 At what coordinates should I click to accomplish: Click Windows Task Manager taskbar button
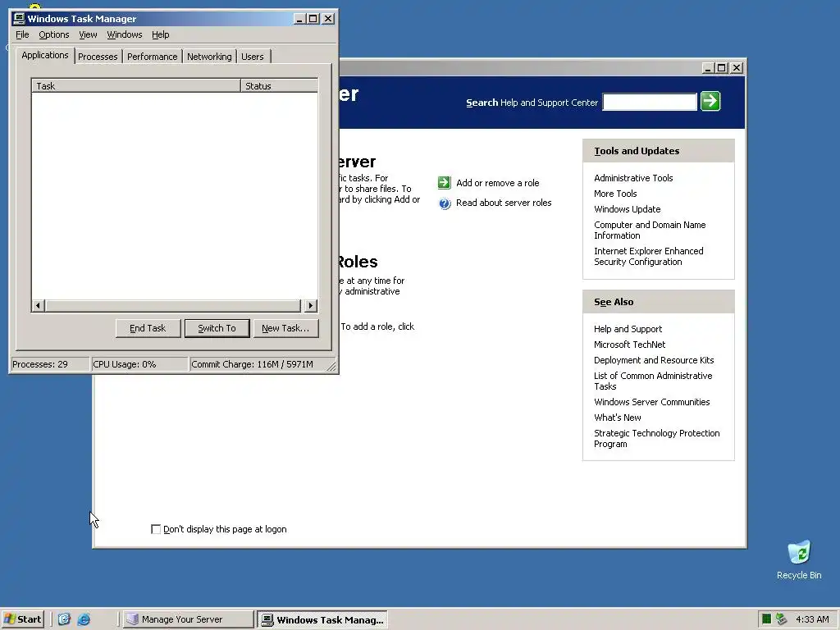(x=322, y=619)
